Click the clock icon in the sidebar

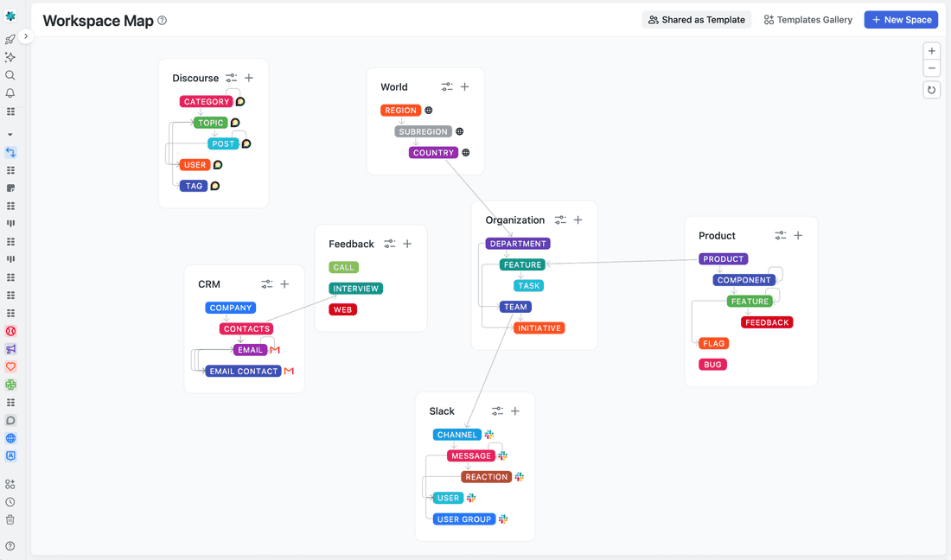(11, 501)
